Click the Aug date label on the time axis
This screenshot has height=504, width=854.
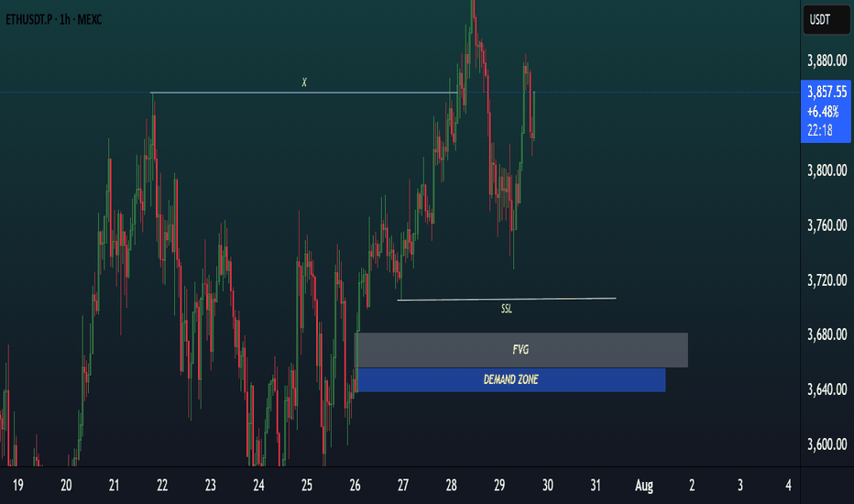(644, 485)
